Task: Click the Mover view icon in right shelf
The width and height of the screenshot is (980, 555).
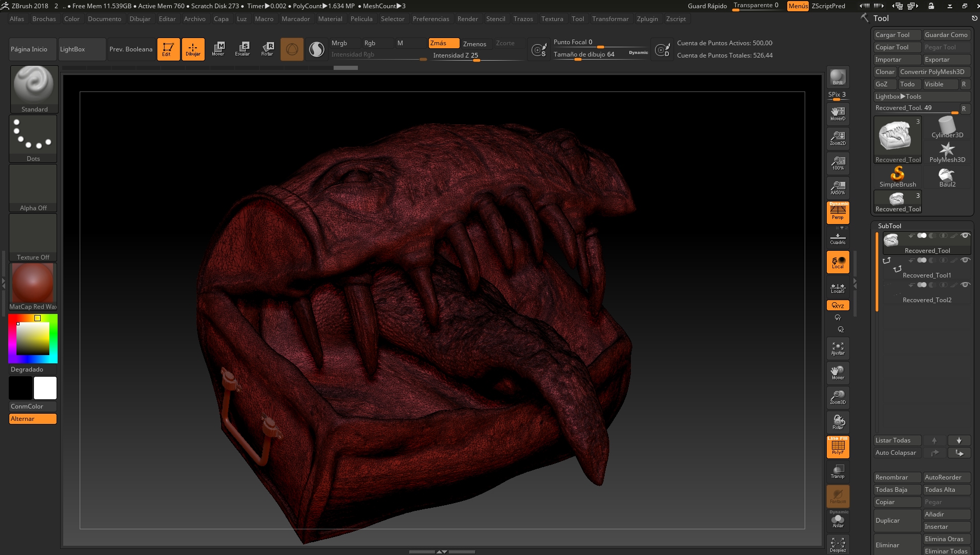Action: tap(838, 373)
